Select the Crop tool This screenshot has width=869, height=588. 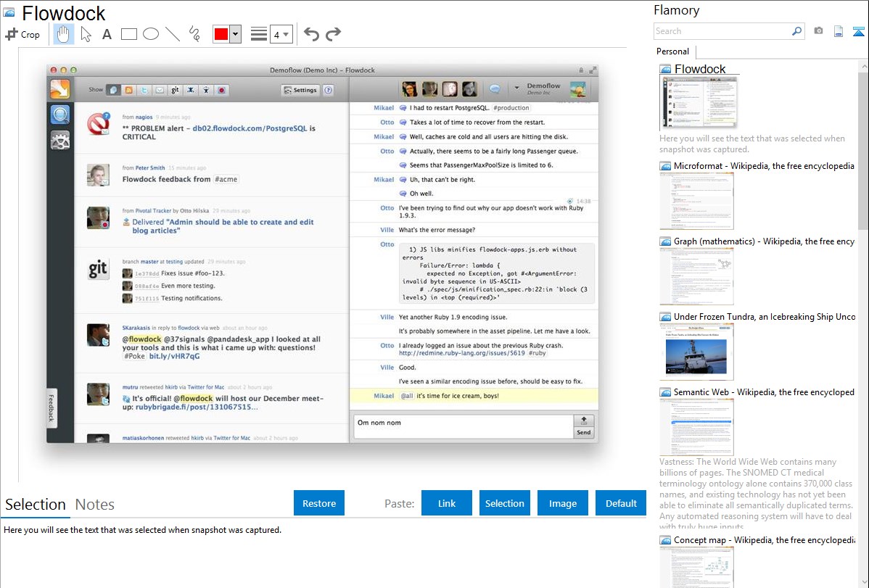22,34
